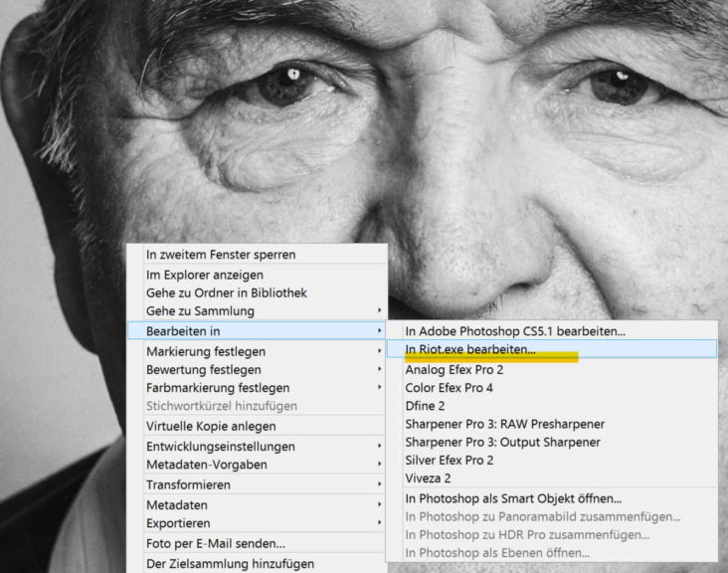Choose 'Im Explorer anzeigen'
728x573 pixels.
coord(257,275)
